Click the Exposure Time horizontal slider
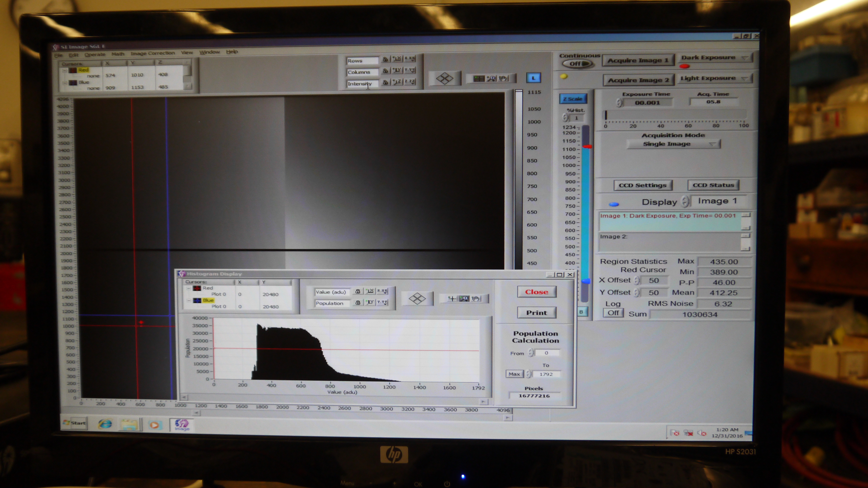 pyautogui.click(x=675, y=115)
